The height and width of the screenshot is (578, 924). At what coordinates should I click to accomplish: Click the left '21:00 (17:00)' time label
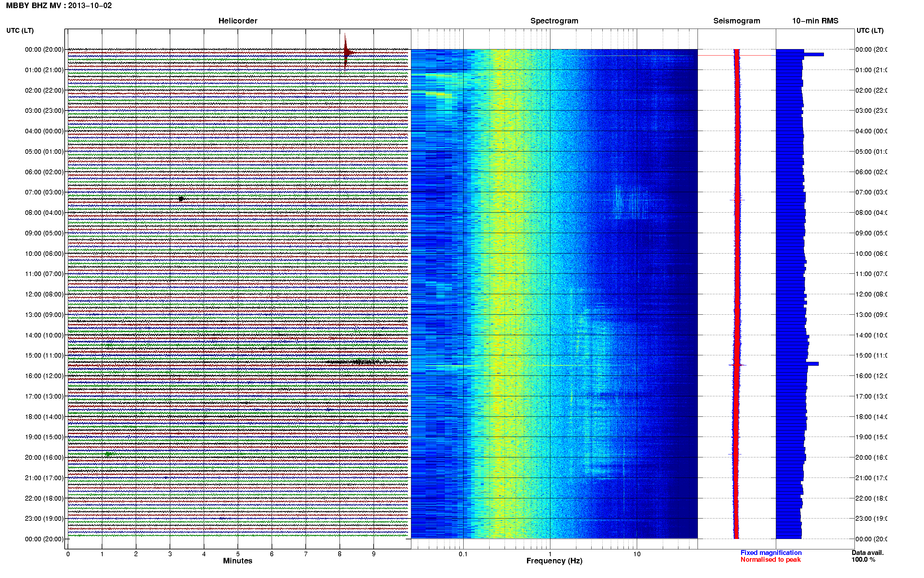pyautogui.click(x=44, y=478)
